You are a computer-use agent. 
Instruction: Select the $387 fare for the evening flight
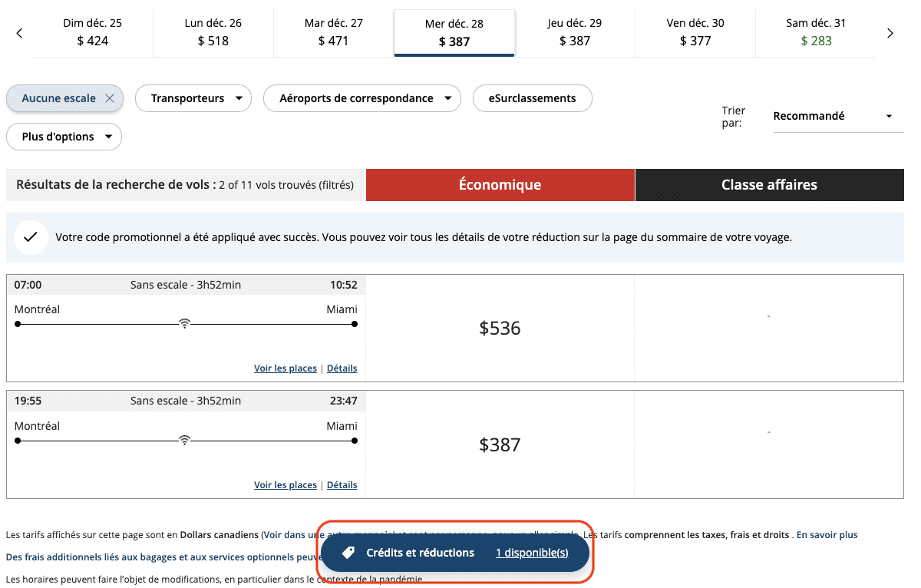[x=500, y=444]
